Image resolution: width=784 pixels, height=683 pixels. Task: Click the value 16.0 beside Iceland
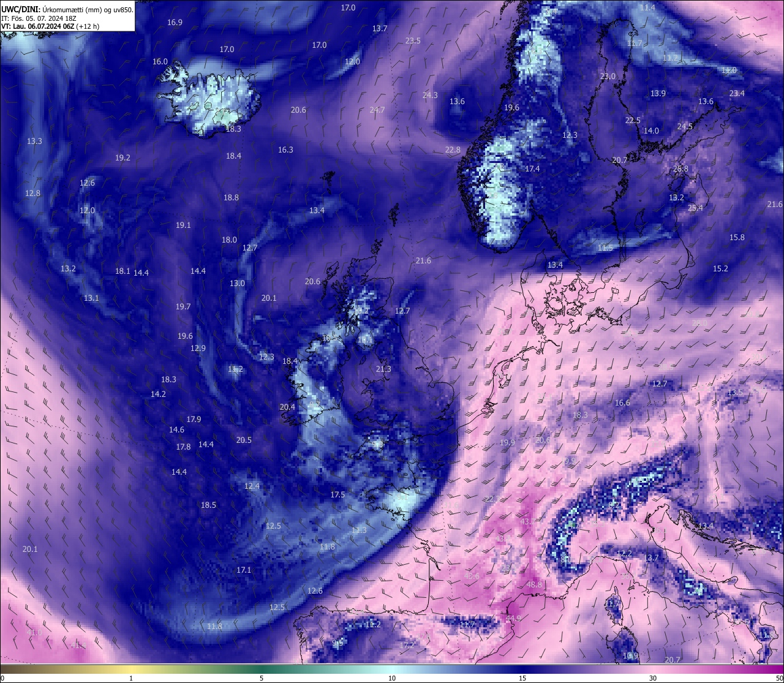[x=160, y=61]
